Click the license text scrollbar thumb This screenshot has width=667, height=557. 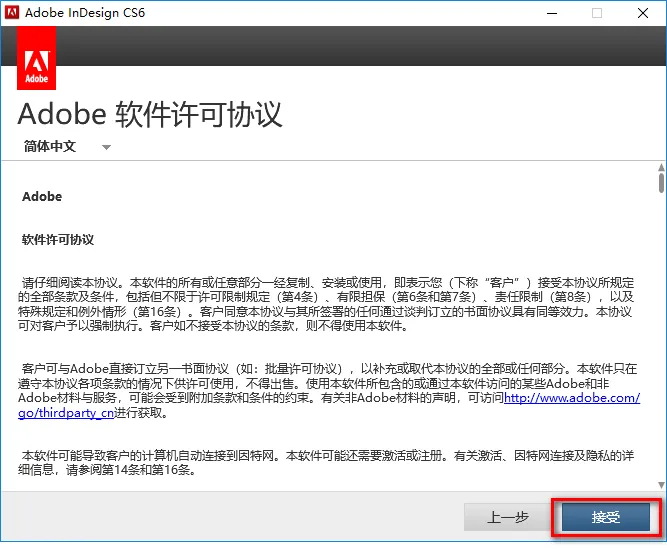coord(661,183)
